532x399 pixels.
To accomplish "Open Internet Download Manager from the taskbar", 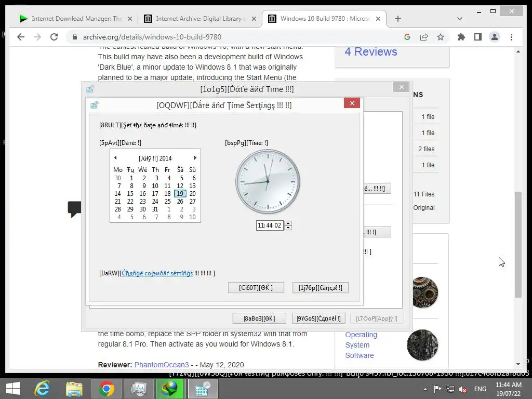I will pos(170,389).
